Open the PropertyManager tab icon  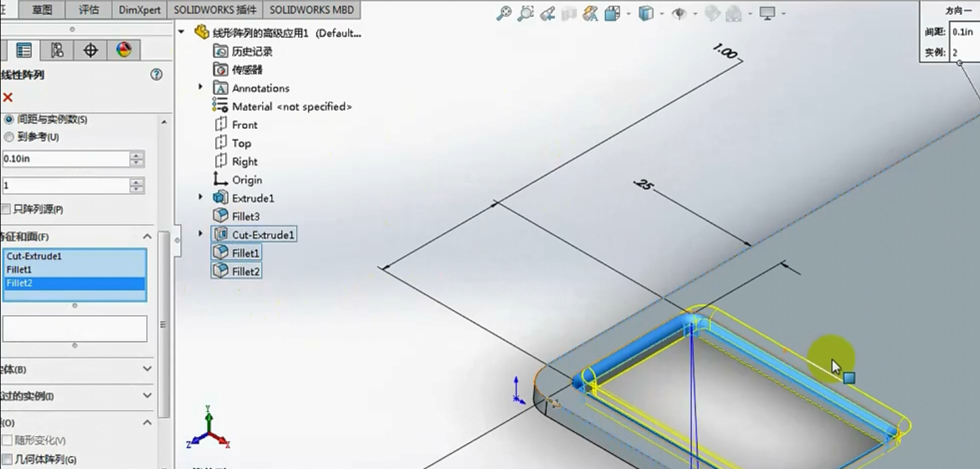pos(24,50)
